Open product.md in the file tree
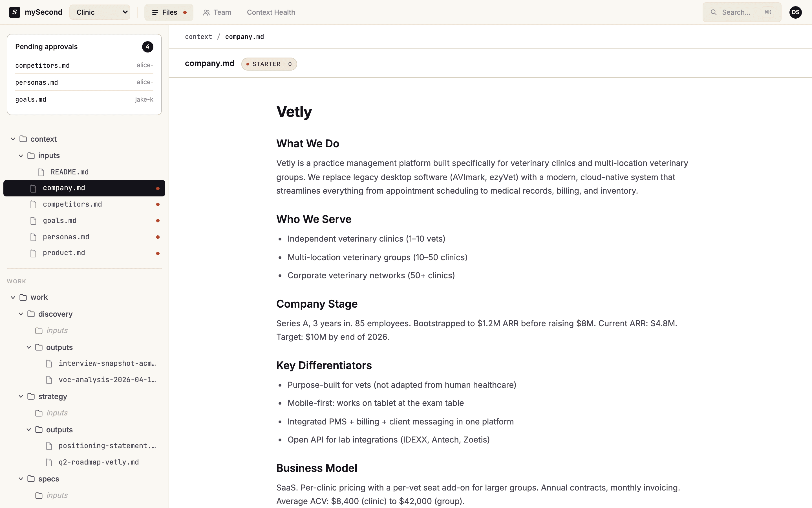Viewport: 812px width, 508px height. 84,253
